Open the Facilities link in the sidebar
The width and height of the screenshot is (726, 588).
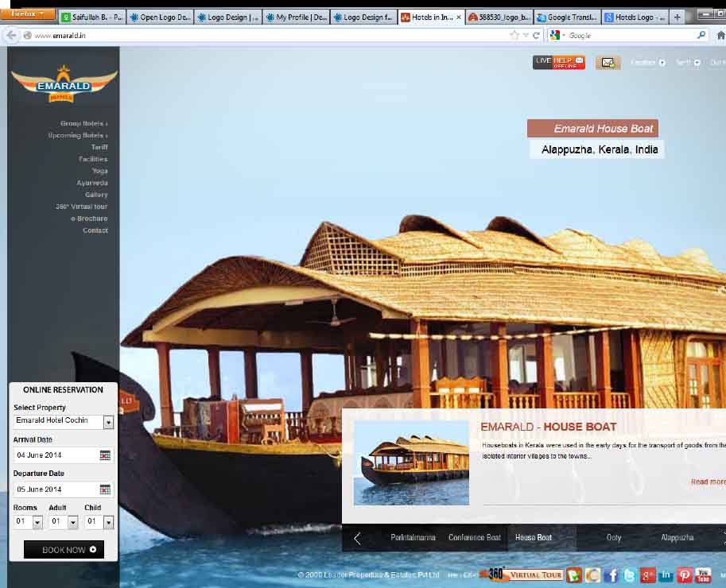pyautogui.click(x=93, y=159)
